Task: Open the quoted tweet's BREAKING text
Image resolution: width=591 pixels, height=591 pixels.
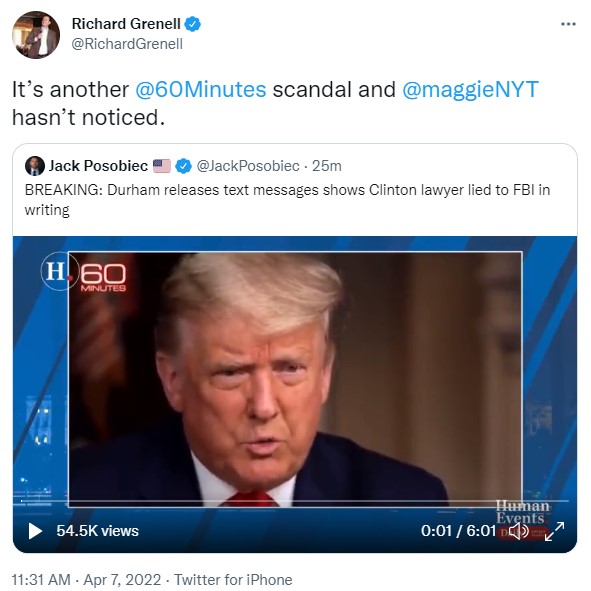Action: pos(287,200)
